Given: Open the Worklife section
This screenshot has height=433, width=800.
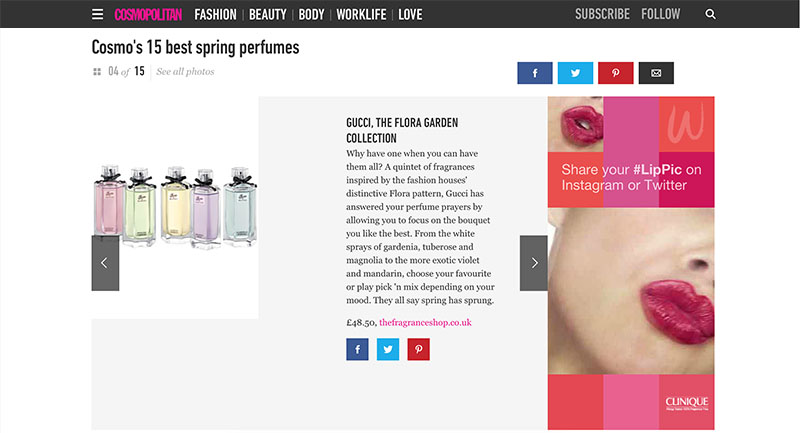Looking at the screenshot, I should pos(361,15).
